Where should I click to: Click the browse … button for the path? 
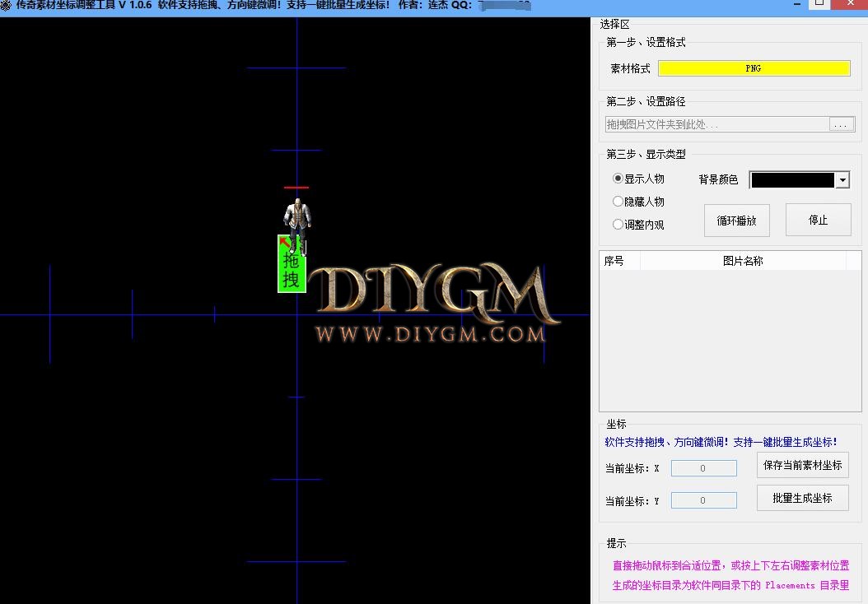[841, 125]
